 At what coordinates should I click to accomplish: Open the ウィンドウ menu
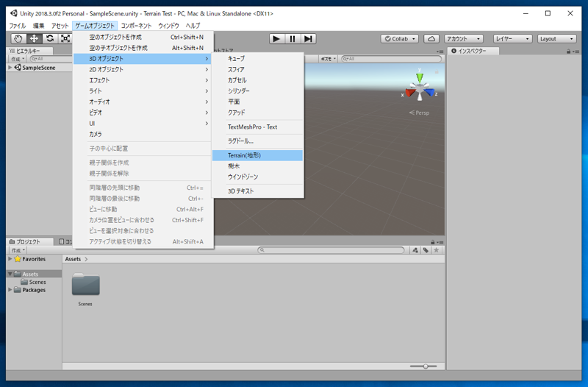[x=168, y=26]
